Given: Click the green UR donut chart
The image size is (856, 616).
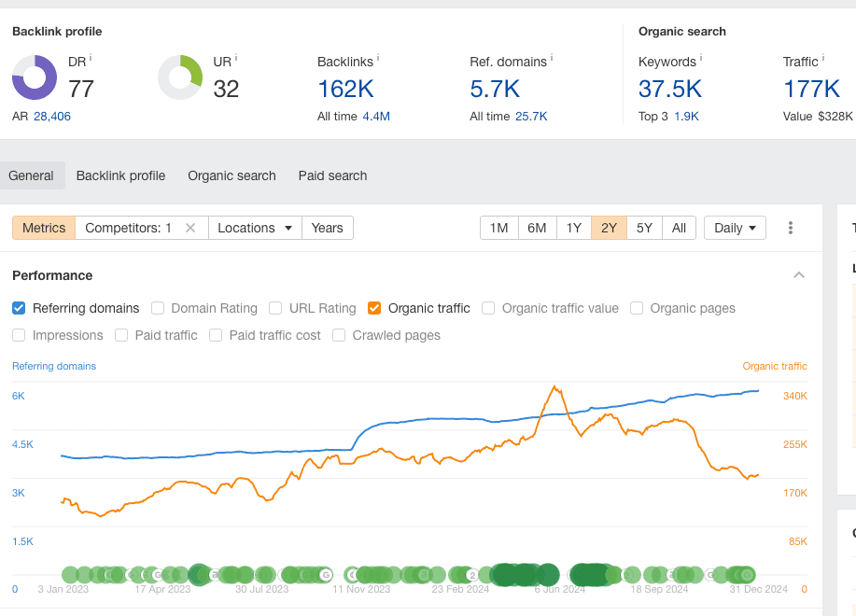Looking at the screenshot, I should 180,77.
